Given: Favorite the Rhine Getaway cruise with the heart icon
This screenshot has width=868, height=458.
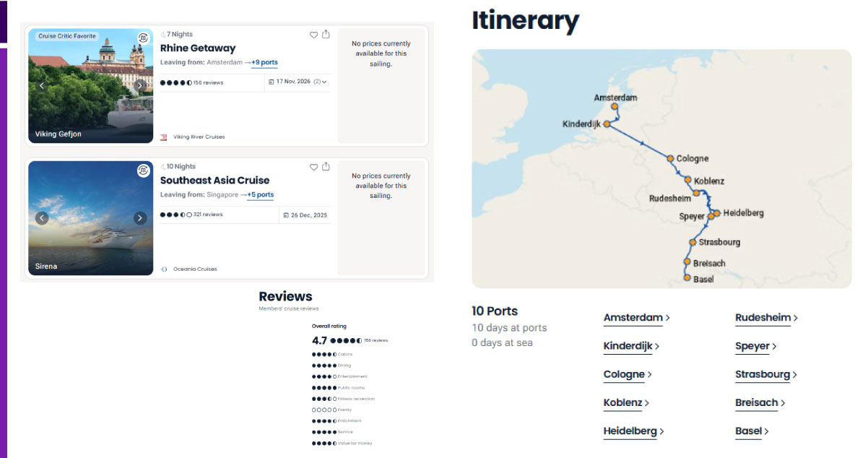Looking at the screenshot, I should point(313,35).
